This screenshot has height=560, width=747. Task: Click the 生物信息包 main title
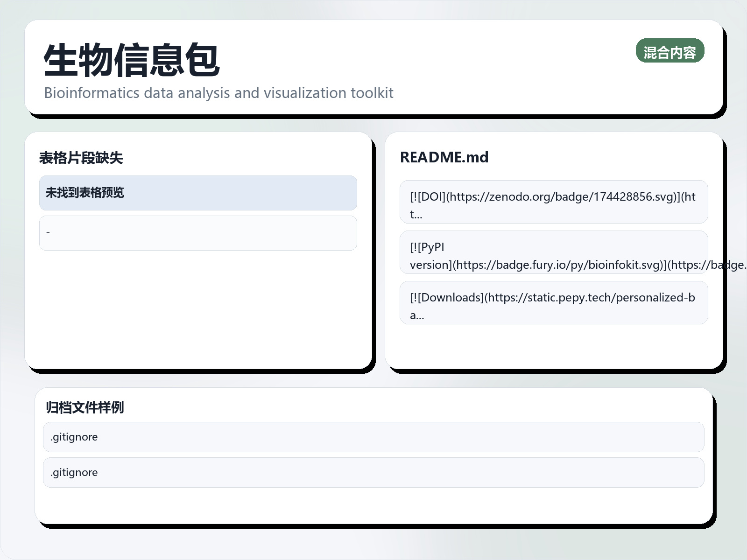(x=132, y=60)
